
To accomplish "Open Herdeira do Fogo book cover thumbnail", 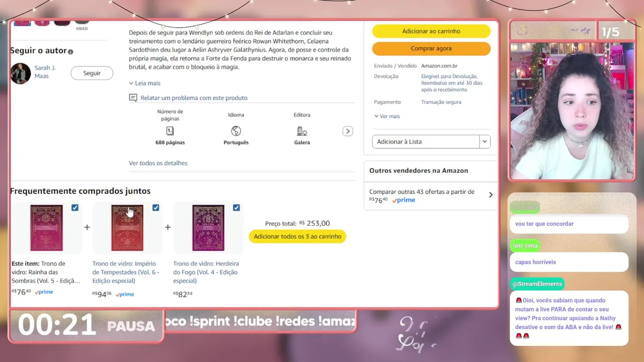I will (x=208, y=228).
